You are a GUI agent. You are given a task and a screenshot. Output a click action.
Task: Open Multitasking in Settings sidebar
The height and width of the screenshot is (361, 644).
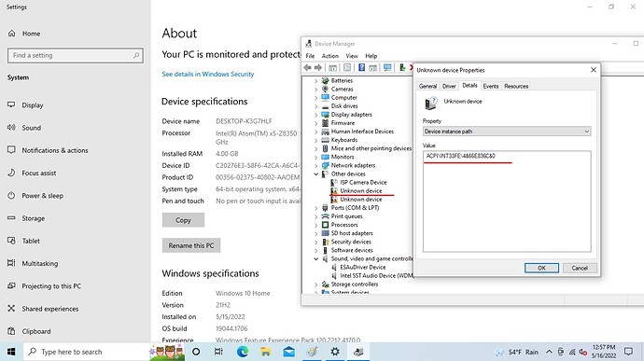[40, 263]
